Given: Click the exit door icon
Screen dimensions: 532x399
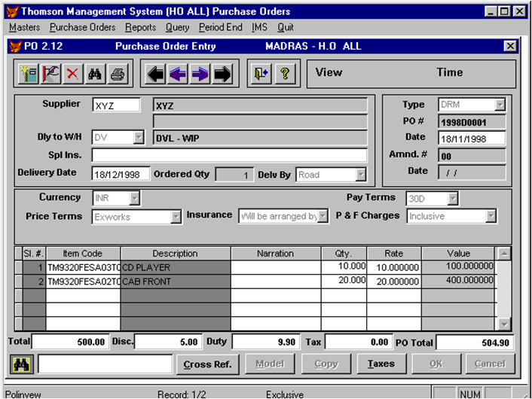Looking at the screenshot, I should click(261, 74).
